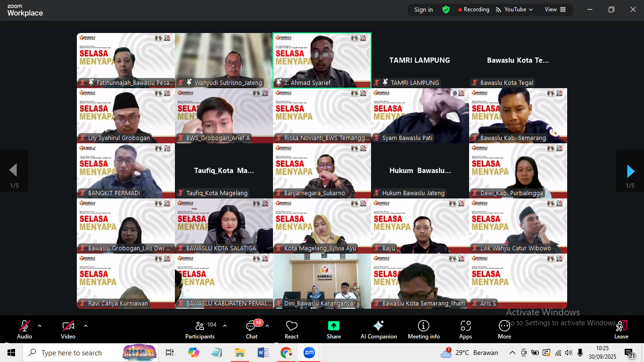The width and height of the screenshot is (644, 362).
Task: Click the next gallery page arrow
Action: [x=630, y=170]
